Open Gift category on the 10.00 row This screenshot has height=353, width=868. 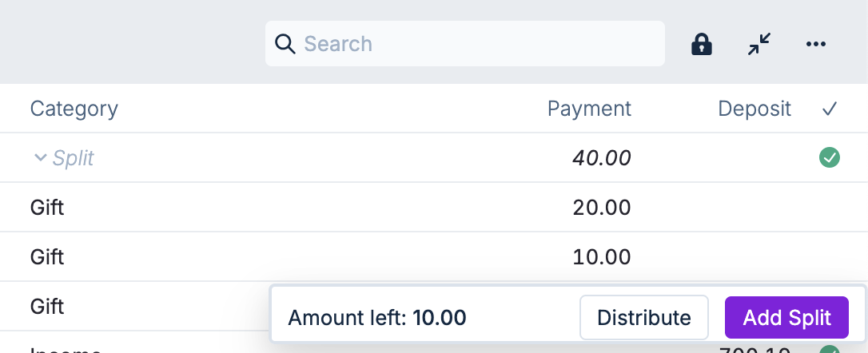click(47, 257)
